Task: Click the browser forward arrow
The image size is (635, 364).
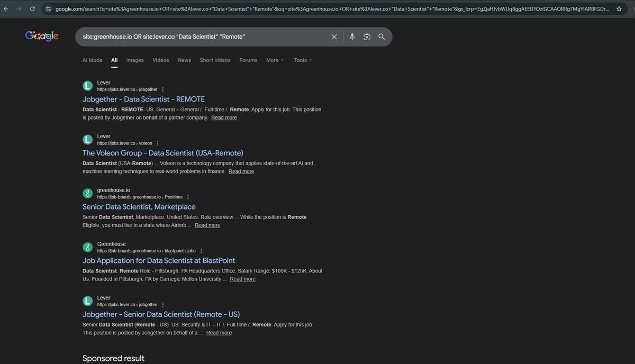Action: pos(19,9)
